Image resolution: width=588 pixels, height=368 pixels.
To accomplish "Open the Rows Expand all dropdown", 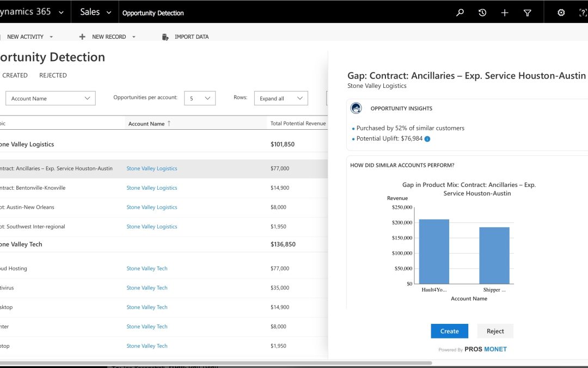I will tap(281, 98).
